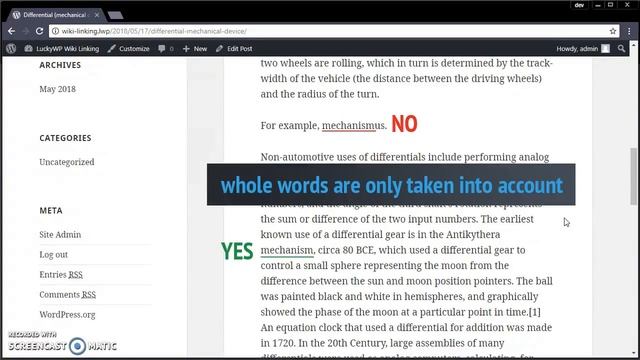The height and width of the screenshot is (360, 640).
Task: Open the Entries RSS feed
Action: (x=61, y=275)
